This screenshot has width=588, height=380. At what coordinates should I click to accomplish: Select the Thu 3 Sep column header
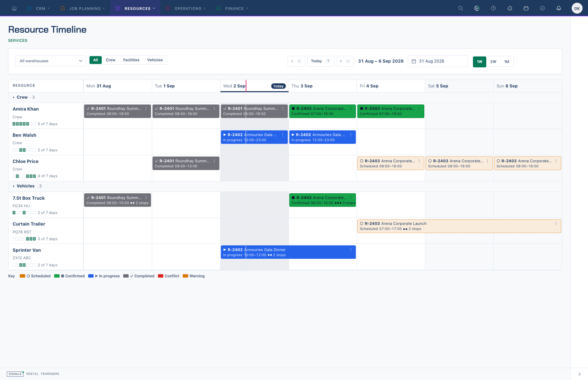click(x=323, y=86)
